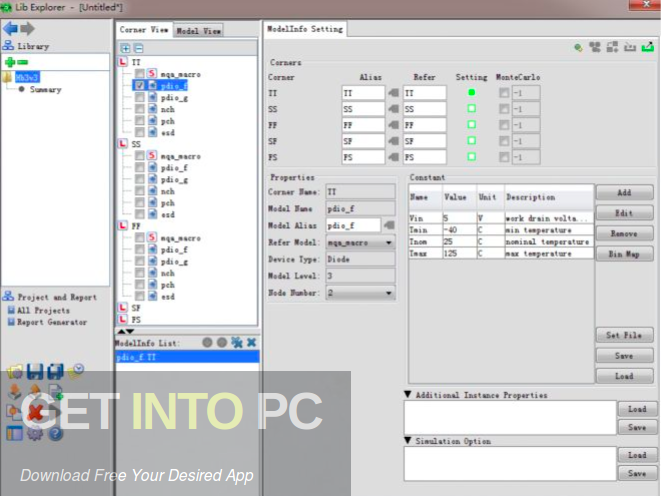Save with the first floppy disk icon
This screenshot has width=661, height=496.
tap(35, 372)
